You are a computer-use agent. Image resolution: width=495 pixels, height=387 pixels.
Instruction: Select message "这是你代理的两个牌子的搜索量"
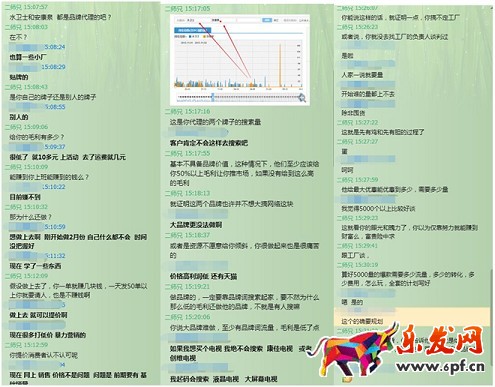(215, 122)
